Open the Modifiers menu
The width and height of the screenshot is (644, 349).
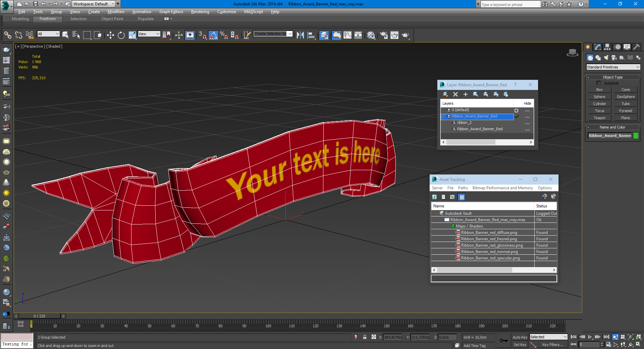click(116, 12)
